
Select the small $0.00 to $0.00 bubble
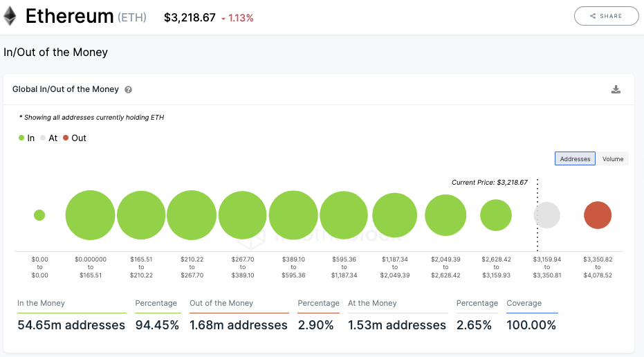[39, 215]
